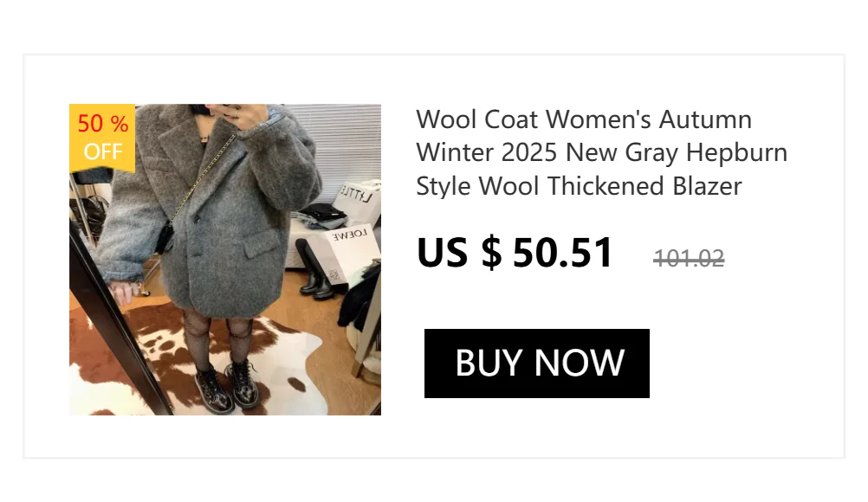Screen dimensions: 868x502
Task: Click the "Wool Coat Women's Autumn" title line
Action: coord(584,119)
